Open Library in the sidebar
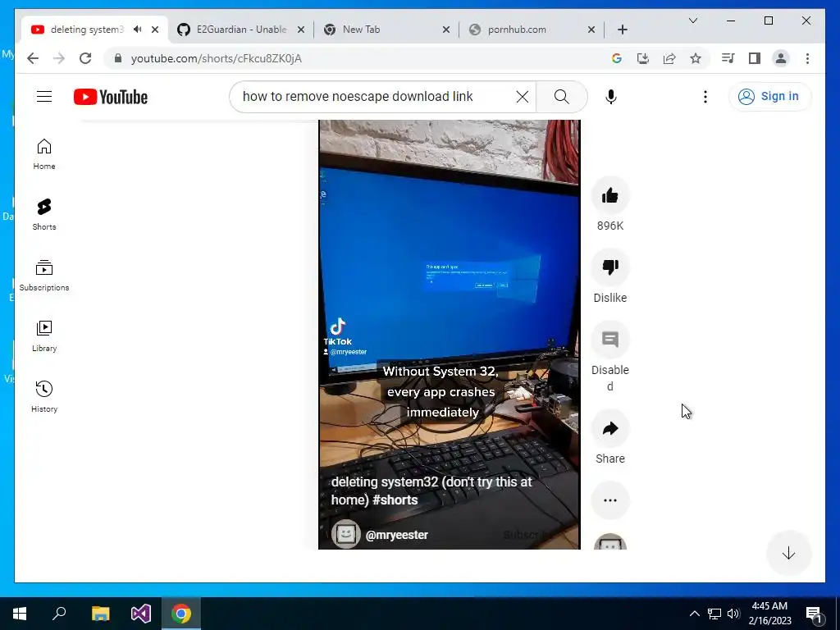 (44, 336)
